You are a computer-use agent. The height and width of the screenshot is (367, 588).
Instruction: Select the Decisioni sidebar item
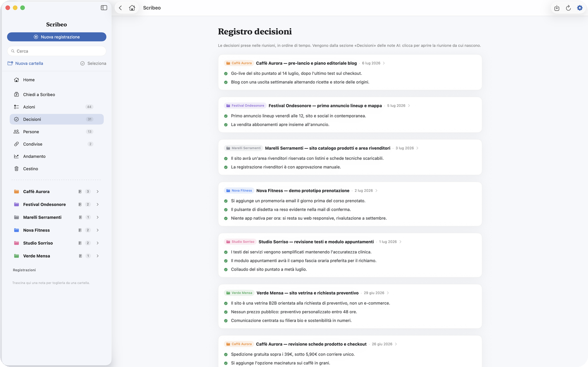[56, 119]
